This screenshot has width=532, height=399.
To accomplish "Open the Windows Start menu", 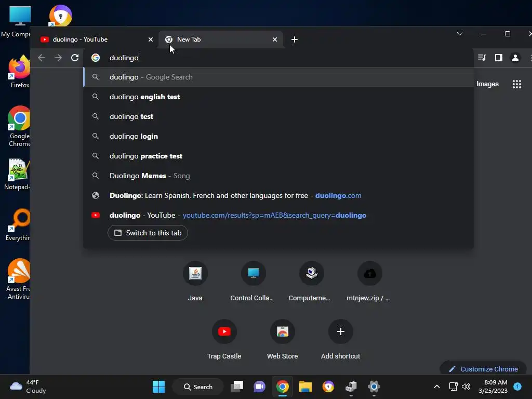I will pos(158,387).
